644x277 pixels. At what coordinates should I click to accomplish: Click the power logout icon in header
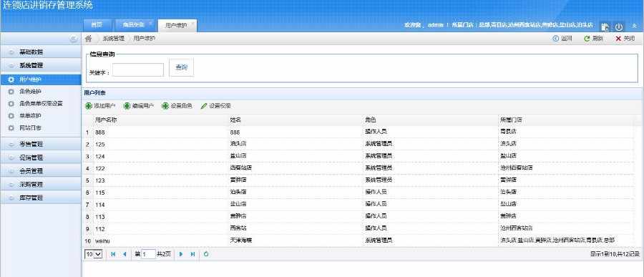[x=619, y=27]
